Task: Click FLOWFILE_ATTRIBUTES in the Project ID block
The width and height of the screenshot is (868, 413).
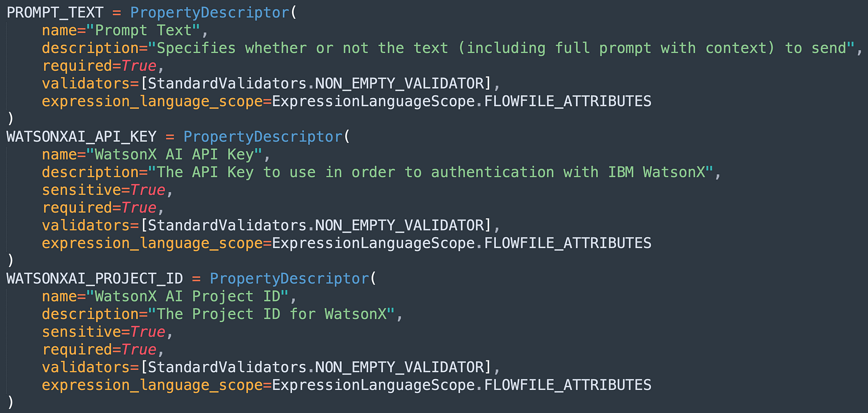Action: pos(567,385)
